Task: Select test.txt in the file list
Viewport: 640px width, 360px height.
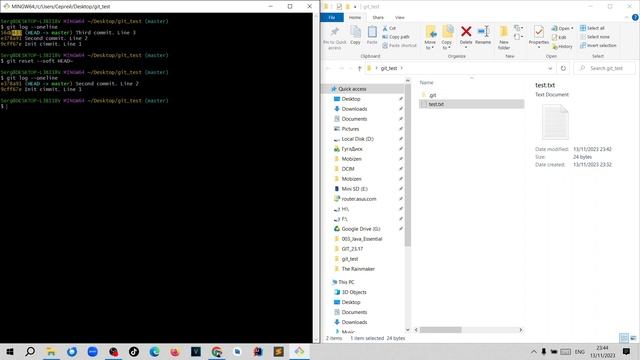Action: click(x=471, y=104)
